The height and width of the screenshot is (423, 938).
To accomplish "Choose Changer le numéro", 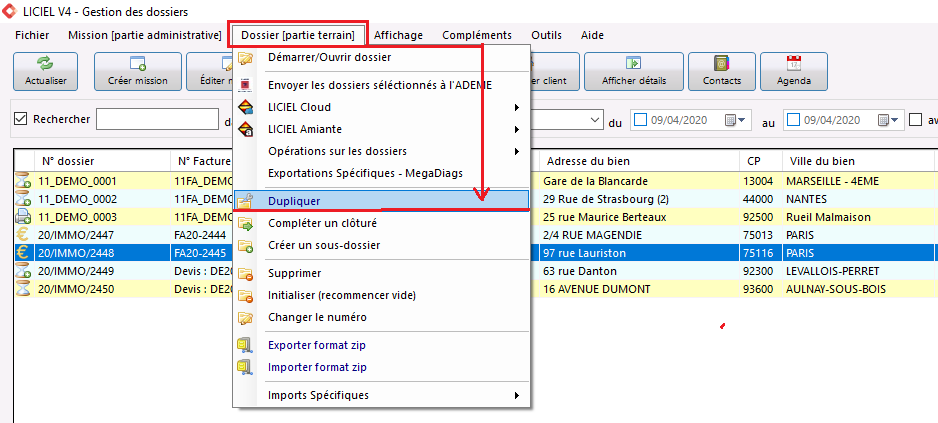I will tap(381, 317).
